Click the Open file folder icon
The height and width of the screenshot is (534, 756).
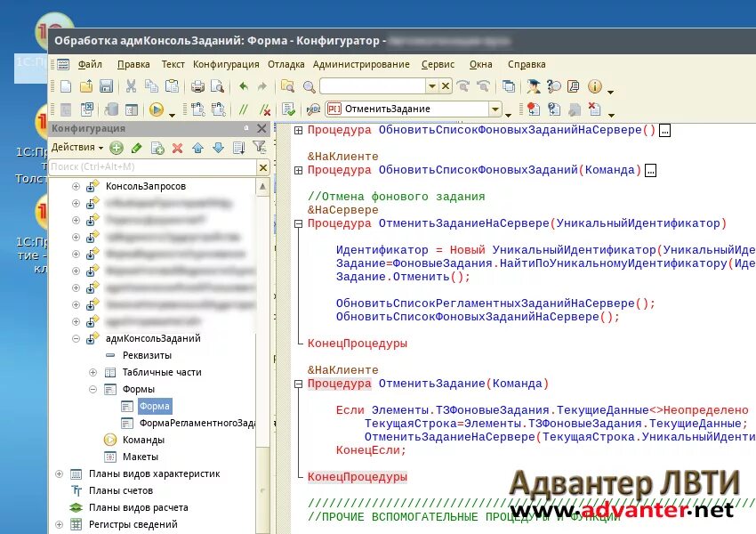click(85, 86)
